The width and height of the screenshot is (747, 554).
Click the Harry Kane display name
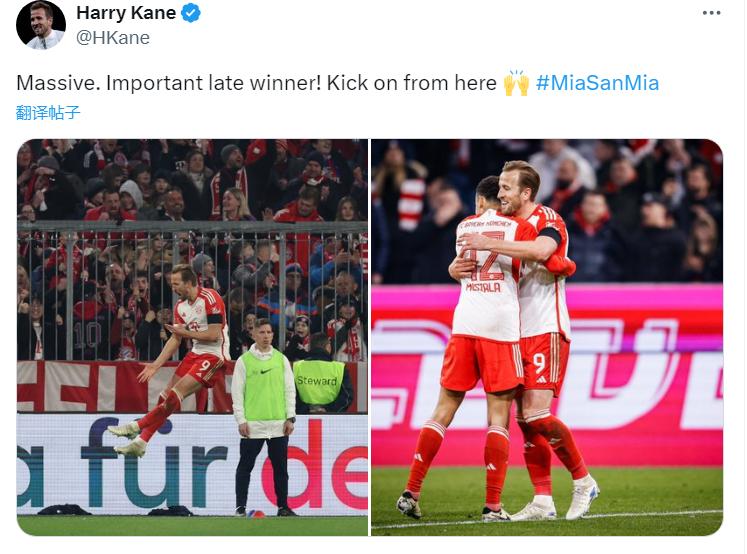(126, 13)
